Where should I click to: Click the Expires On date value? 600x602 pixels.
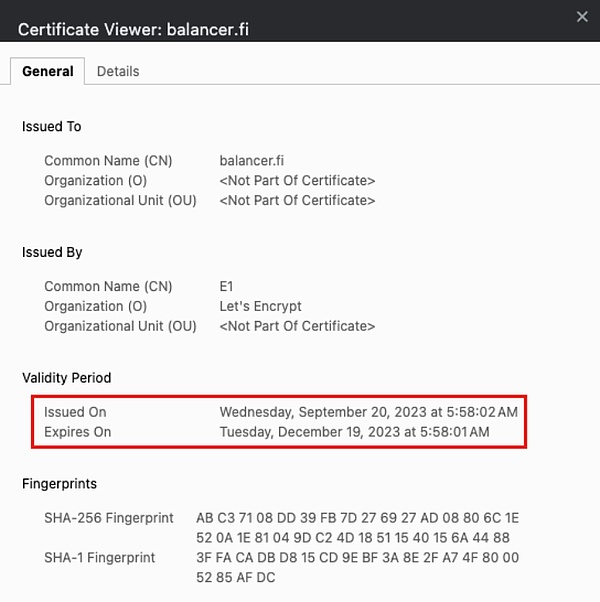click(x=354, y=432)
